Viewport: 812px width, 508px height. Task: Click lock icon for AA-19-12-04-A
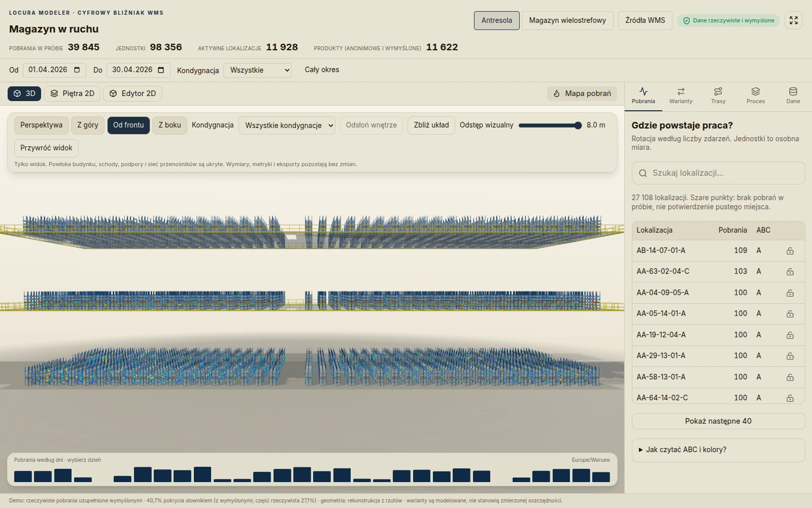pos(790,335)
